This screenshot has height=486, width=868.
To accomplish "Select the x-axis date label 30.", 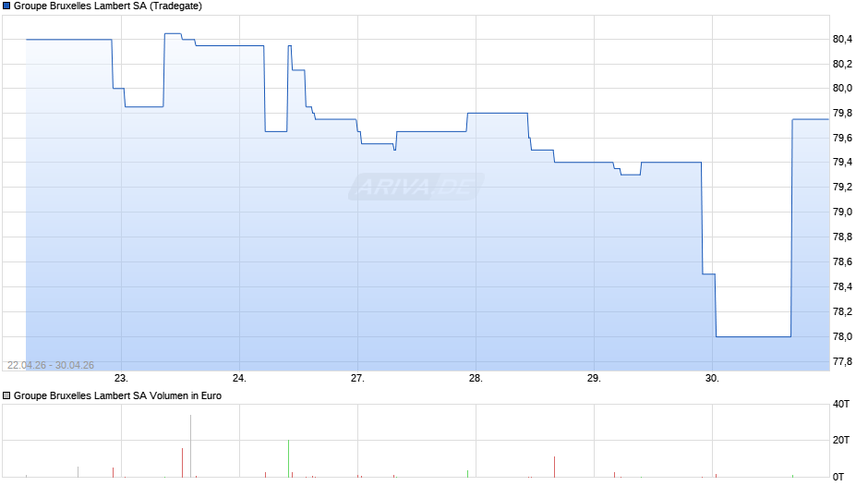I will (712, 379).
